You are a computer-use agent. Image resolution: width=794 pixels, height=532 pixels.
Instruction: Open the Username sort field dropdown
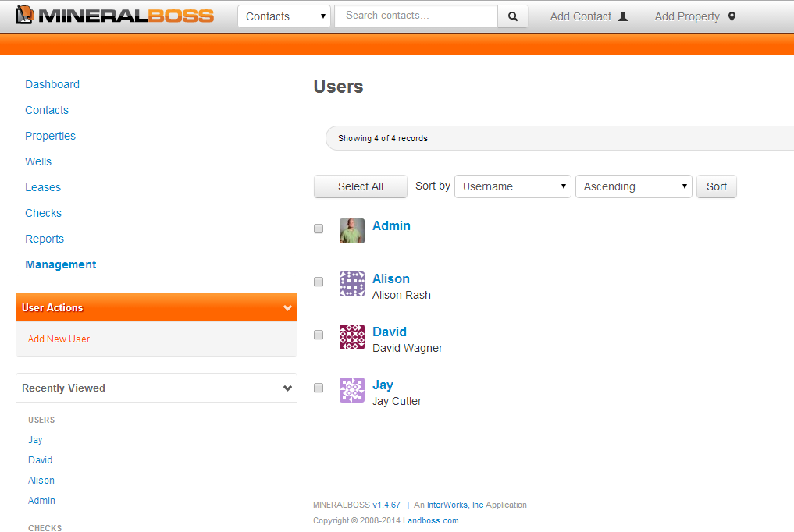[x=512, y=186]
